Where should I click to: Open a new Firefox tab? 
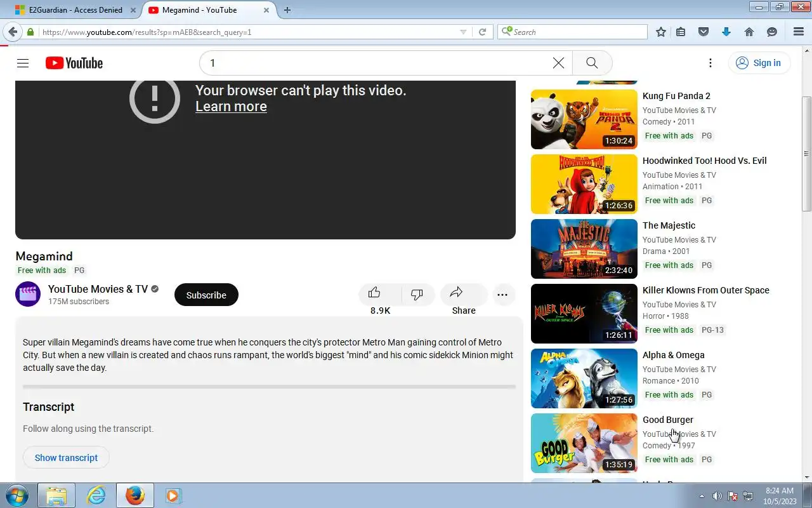pos(287,10)
